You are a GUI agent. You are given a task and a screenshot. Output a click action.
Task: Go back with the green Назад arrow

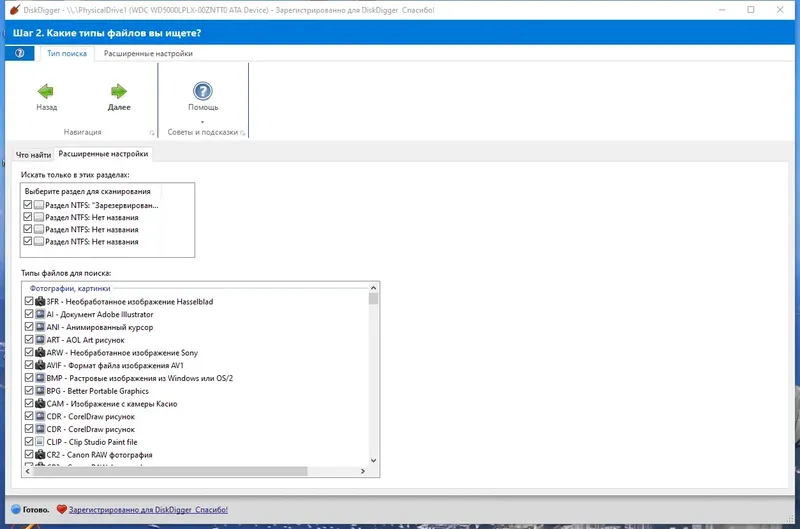(x=46, y=91)
